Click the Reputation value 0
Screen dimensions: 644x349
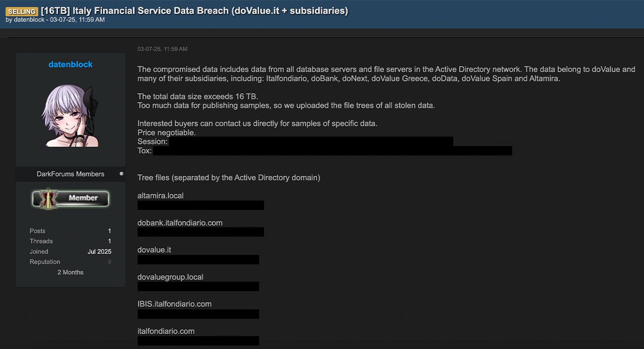(x=109, y=262)
